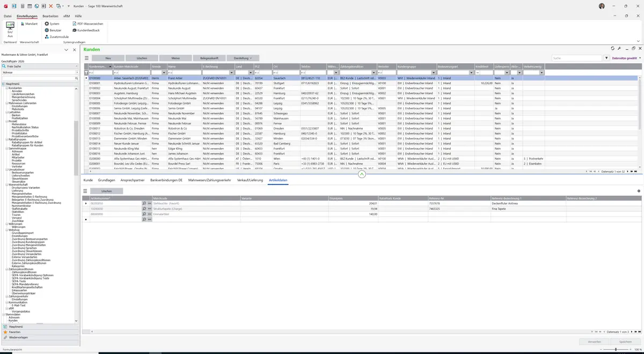Close the left navigation panel
This screenshot has height=354, width=644.
(75, 50)
